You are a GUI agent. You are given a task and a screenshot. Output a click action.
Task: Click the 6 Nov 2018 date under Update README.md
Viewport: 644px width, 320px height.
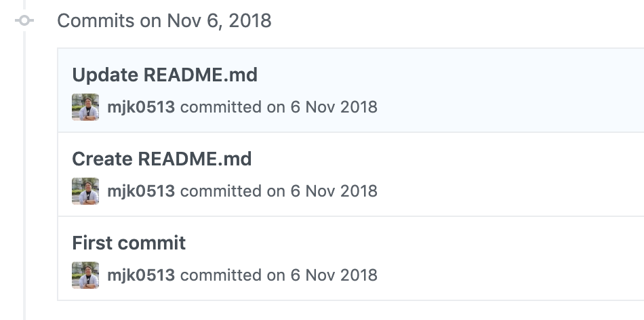(x=334, y=107)
